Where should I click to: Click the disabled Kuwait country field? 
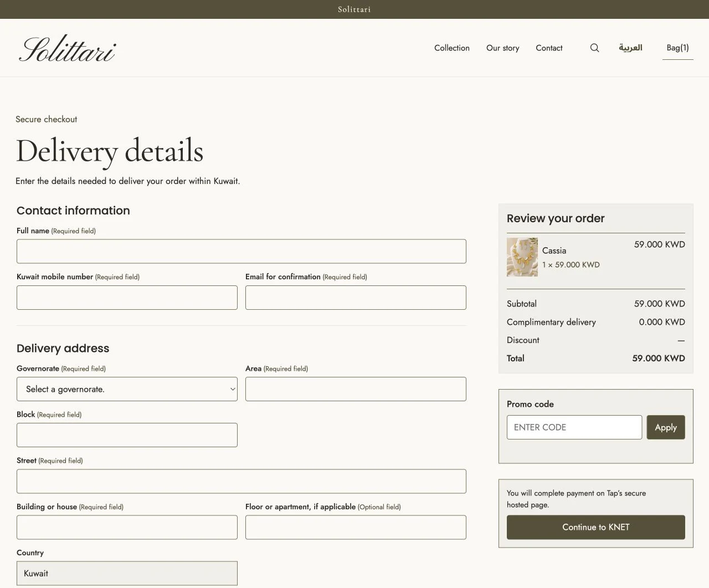point(127,573)
